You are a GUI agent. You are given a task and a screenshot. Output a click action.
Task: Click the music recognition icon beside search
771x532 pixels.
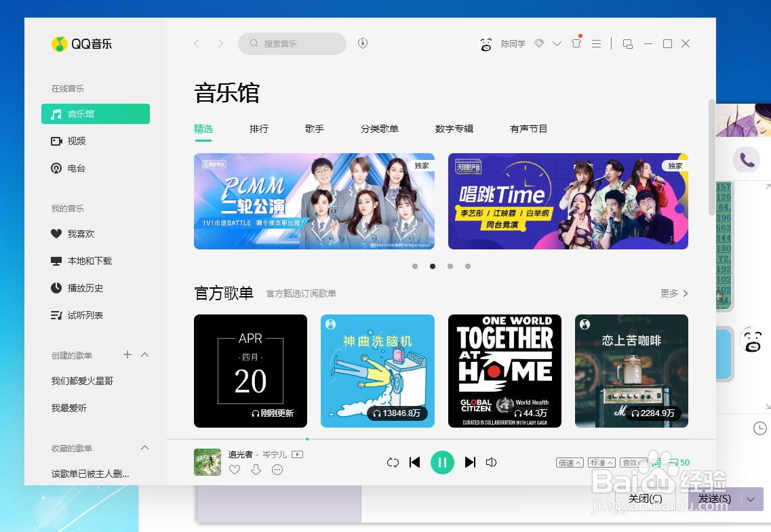(363, 43)
